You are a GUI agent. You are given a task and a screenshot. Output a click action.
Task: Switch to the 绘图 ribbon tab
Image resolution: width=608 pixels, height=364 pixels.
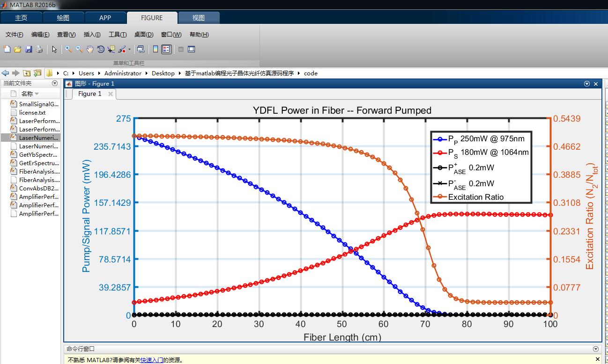tap(63, 18)
